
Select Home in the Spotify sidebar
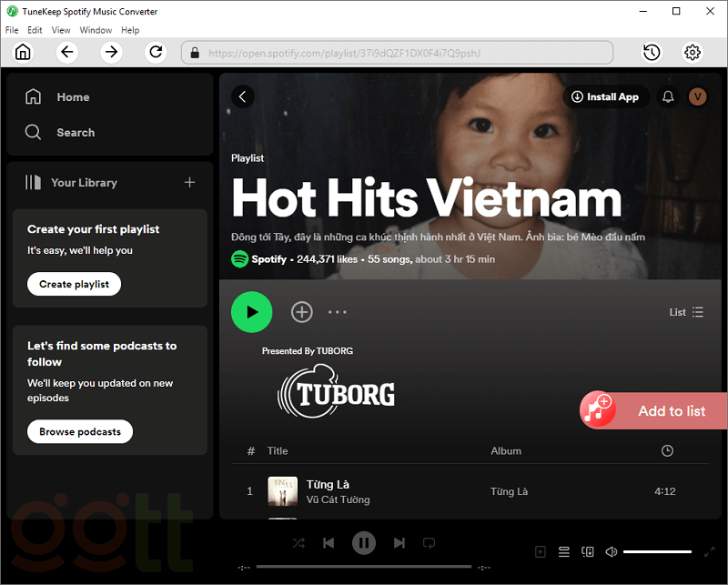point(73,96)
